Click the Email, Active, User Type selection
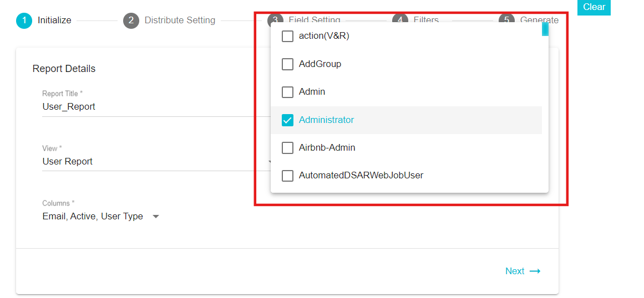This screenshot has height=298, width=644. pyautogui.click(x=93, y=217)
